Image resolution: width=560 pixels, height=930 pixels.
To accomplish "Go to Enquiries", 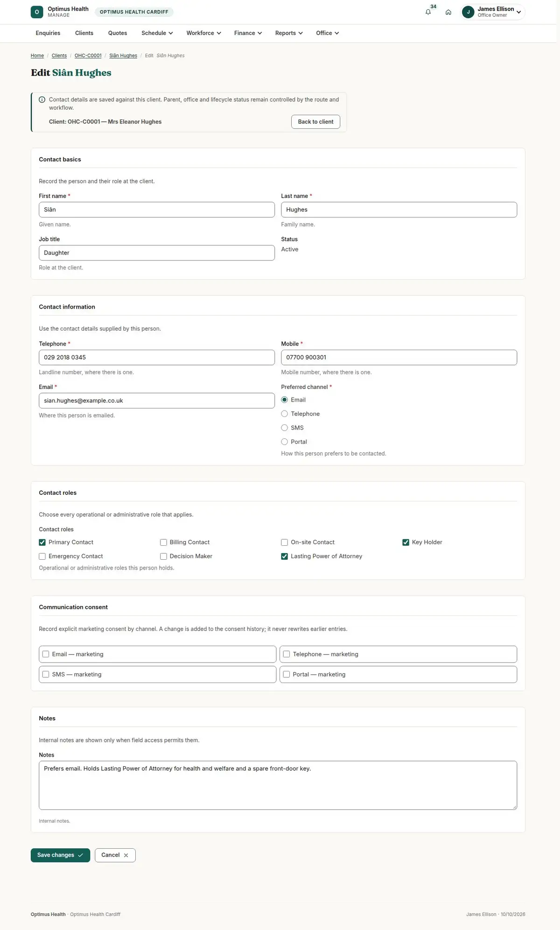I will pyautogui.click(x=48, y=33).
